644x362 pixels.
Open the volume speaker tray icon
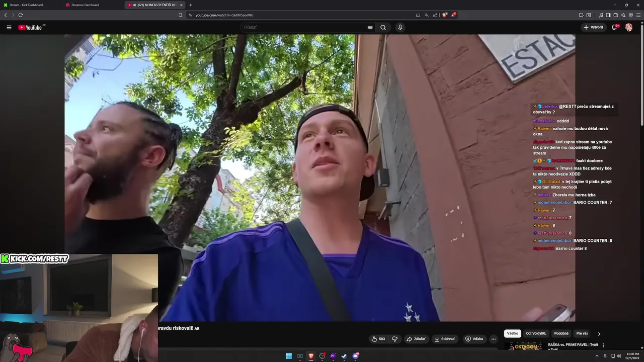point(619,356)
